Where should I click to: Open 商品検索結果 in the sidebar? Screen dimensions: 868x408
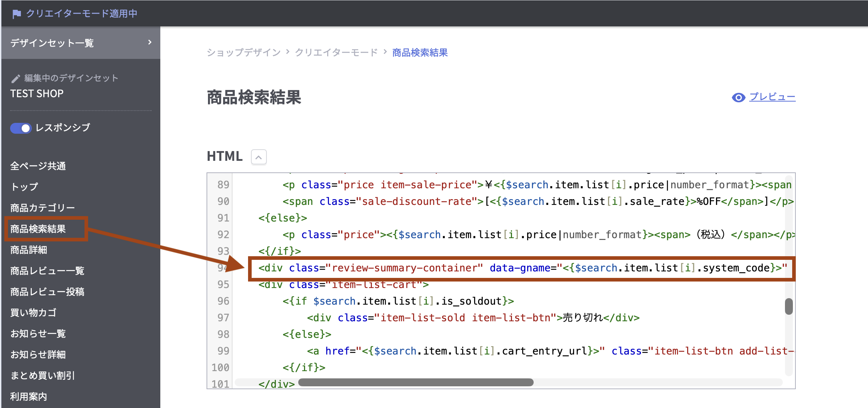pos(38,229)
